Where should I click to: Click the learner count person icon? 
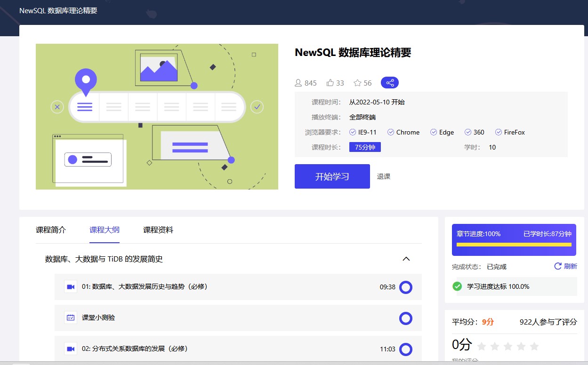pos(298,83)
